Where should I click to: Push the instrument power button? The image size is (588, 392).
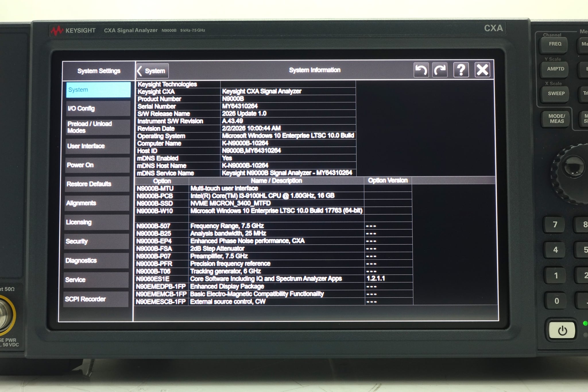[x=562, y=331]
